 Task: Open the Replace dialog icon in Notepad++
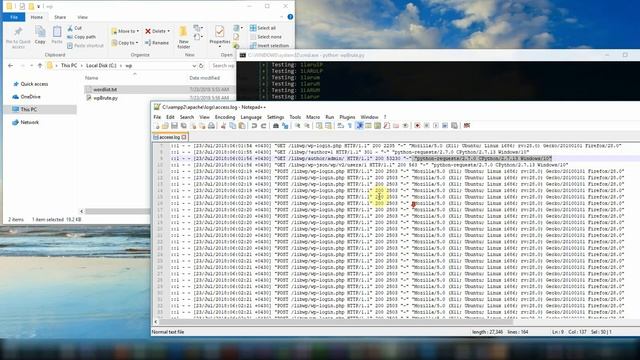285,126
